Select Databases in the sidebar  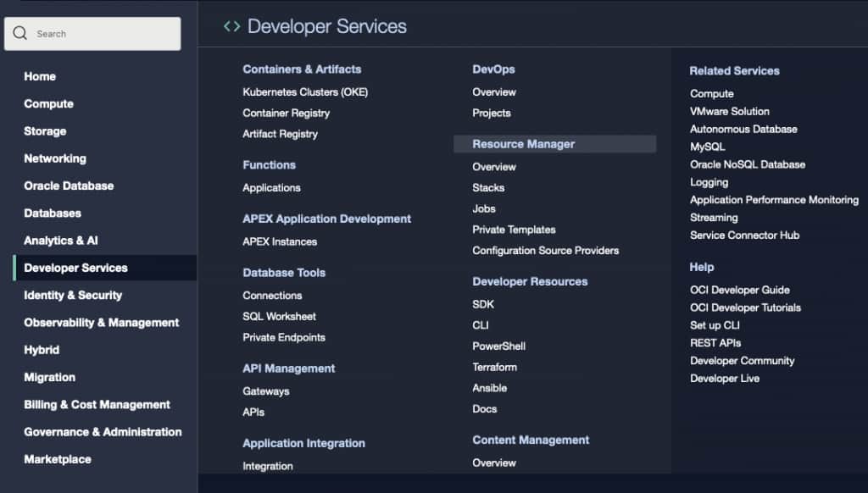53,213
